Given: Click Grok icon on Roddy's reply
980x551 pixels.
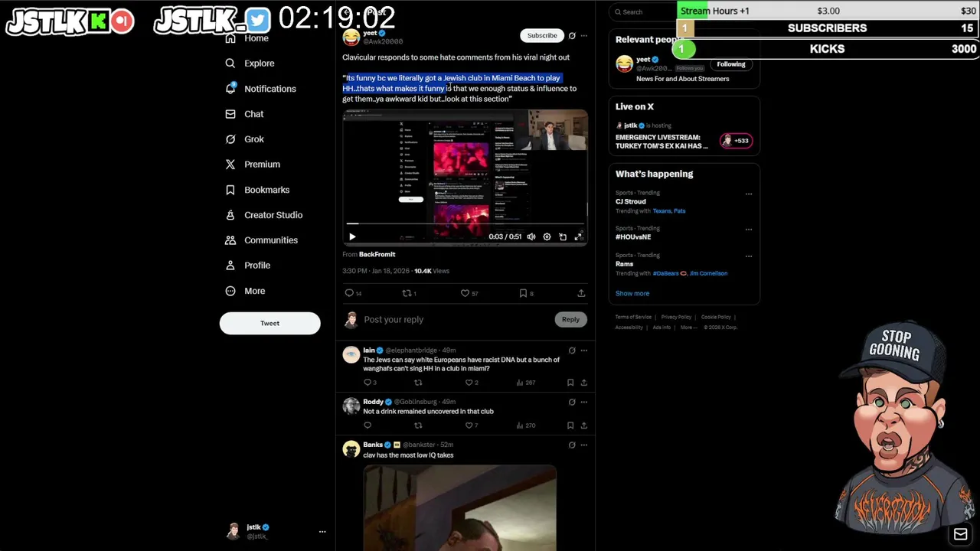Looking at the screenshot, I should (572, 402).
